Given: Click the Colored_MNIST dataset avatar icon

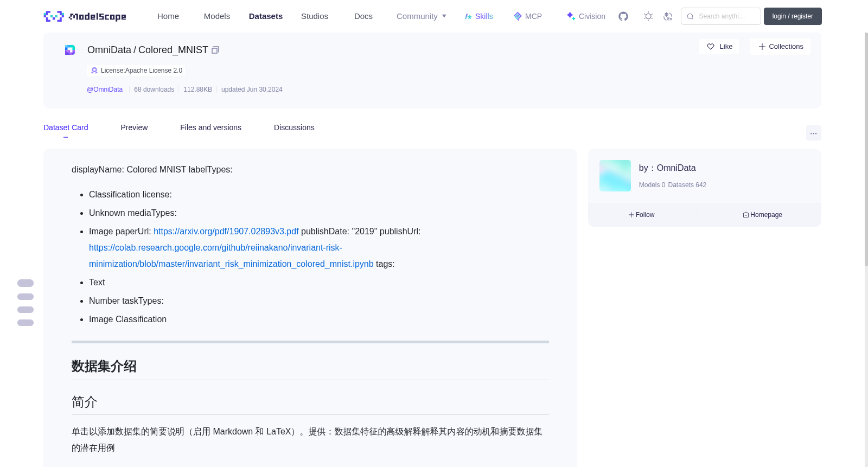Looking at the screenshot, I should pos(70,50).
